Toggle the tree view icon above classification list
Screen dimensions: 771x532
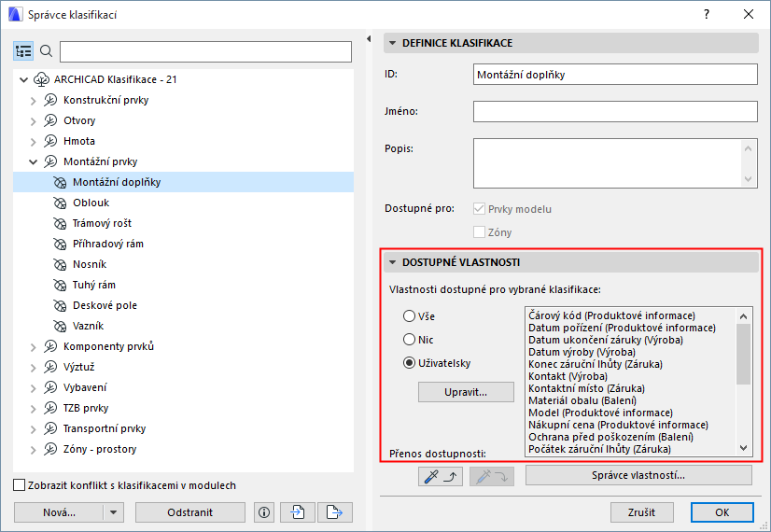coord(23,51)
